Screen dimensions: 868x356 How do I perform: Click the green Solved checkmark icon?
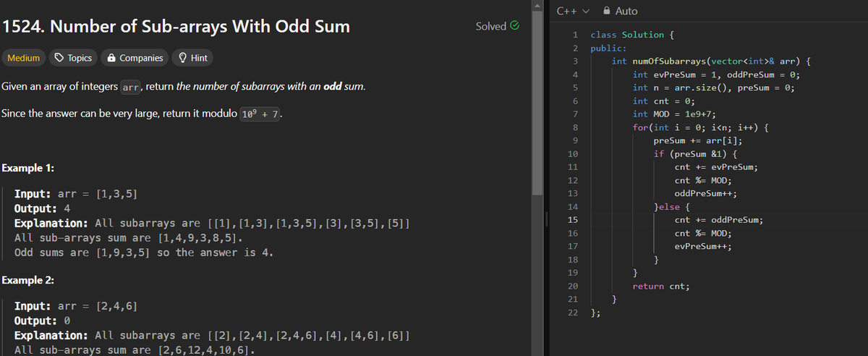tap(515, 26)
